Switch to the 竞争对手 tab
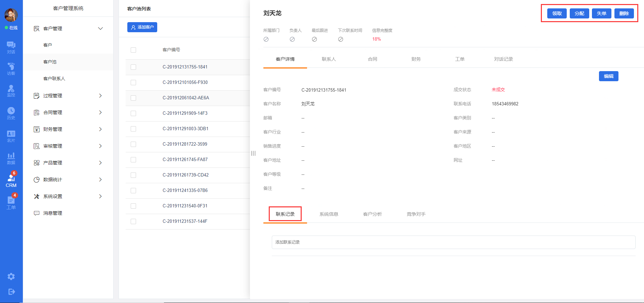 coord(416,214)
